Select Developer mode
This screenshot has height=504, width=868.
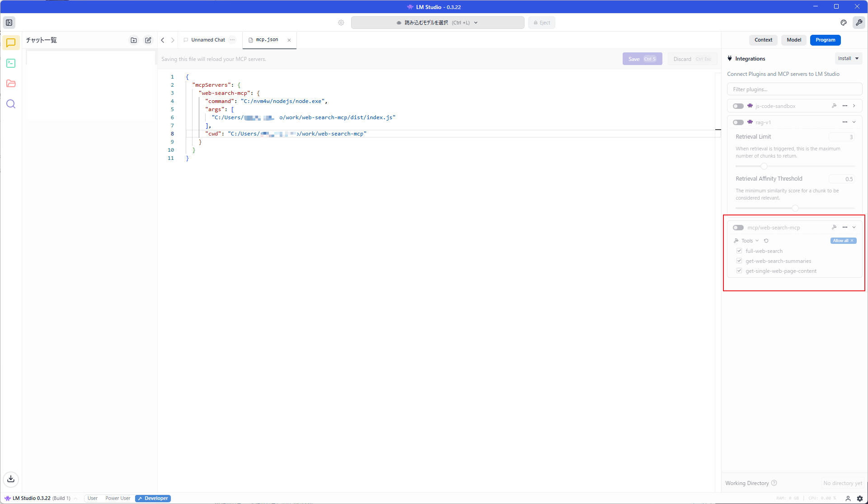(153, 499)
